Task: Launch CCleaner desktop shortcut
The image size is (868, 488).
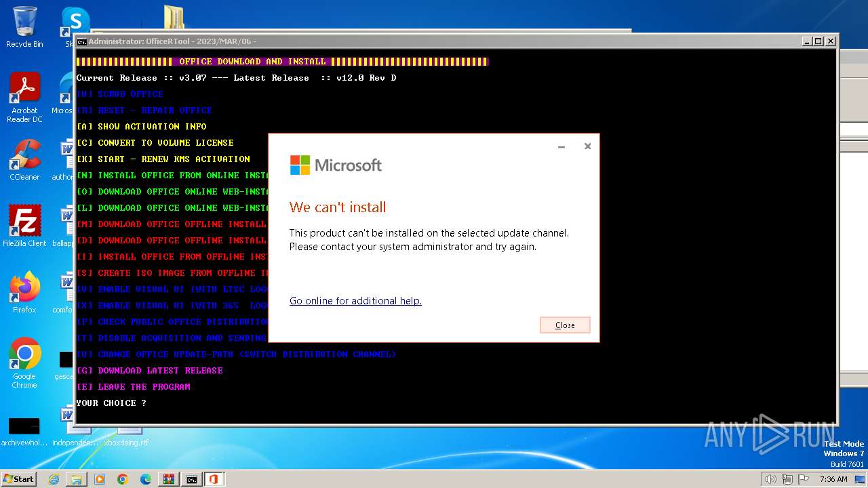Action: pyautogui.click(x=24, y=160)
